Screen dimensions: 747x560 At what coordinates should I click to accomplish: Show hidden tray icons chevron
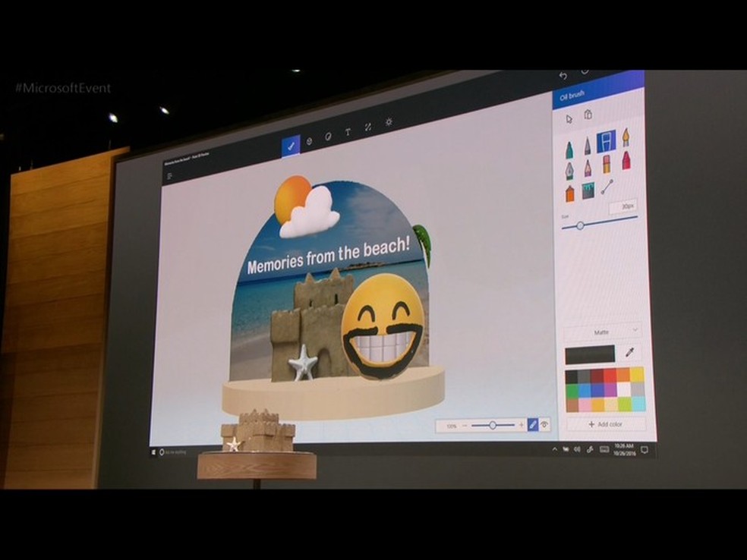pyautogui.click(x=554, y=449)
